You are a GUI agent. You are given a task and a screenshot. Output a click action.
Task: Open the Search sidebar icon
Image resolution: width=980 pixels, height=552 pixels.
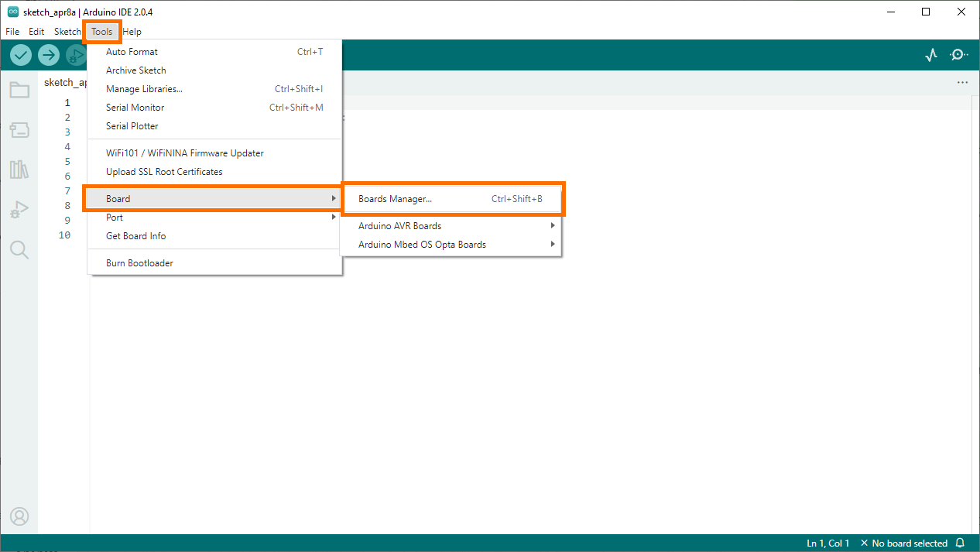click(x=19, y=249)
